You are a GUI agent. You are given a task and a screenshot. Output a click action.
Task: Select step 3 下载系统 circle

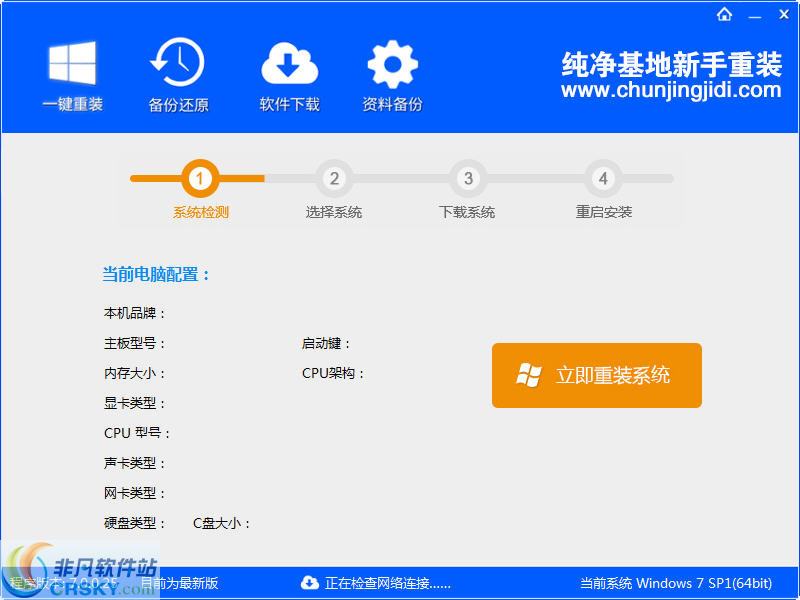pyautogui.click(x=467, y=178)
